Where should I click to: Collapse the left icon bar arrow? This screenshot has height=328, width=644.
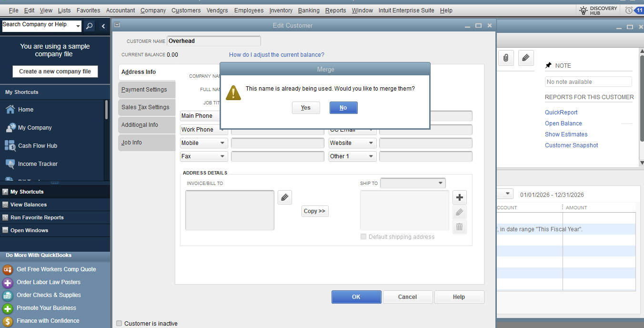click(x=103, y=27)
